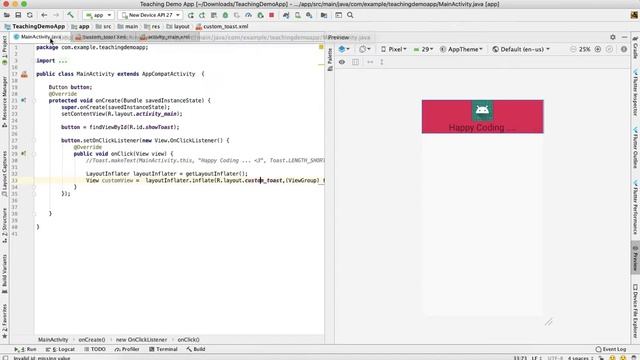Click the Profile app gauge icon

(x=248, y=15)
